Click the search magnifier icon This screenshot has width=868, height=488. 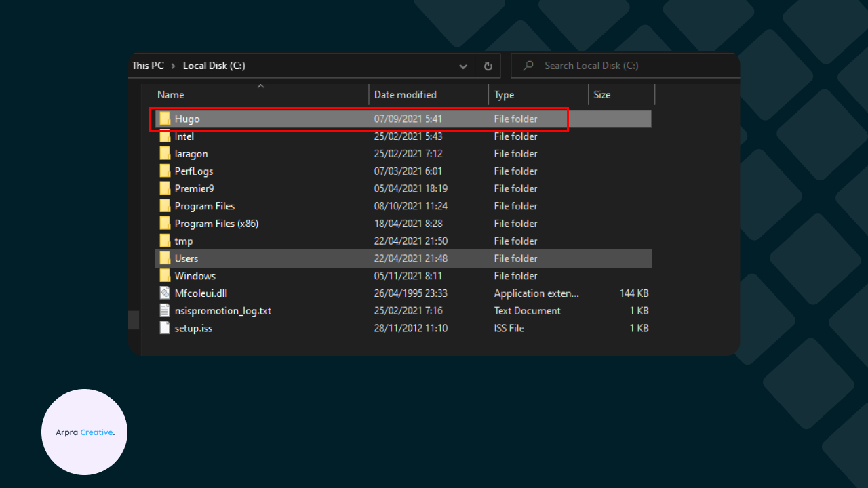pyautogui.click(x=527, y=66)
